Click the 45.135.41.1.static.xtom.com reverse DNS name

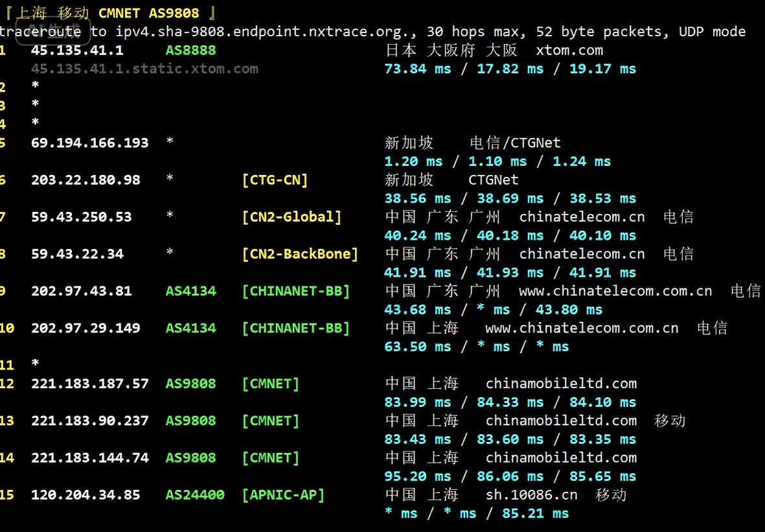point(144,69)
